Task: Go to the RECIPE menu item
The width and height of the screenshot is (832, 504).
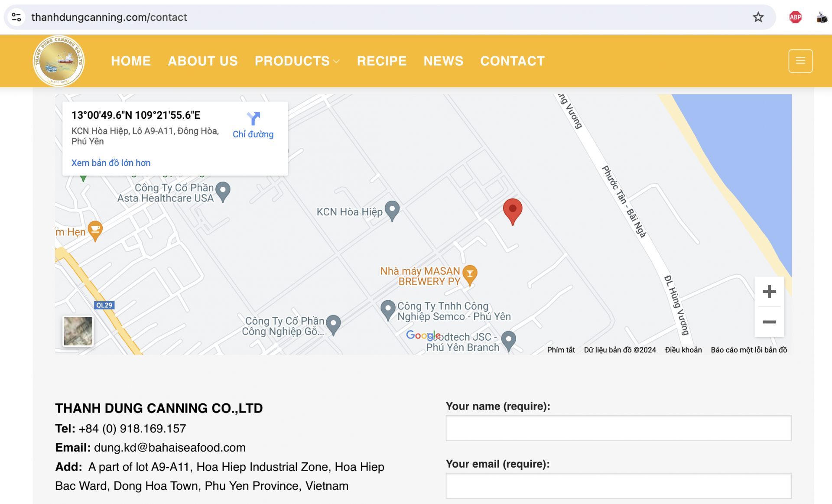Action: coord(381,61)
